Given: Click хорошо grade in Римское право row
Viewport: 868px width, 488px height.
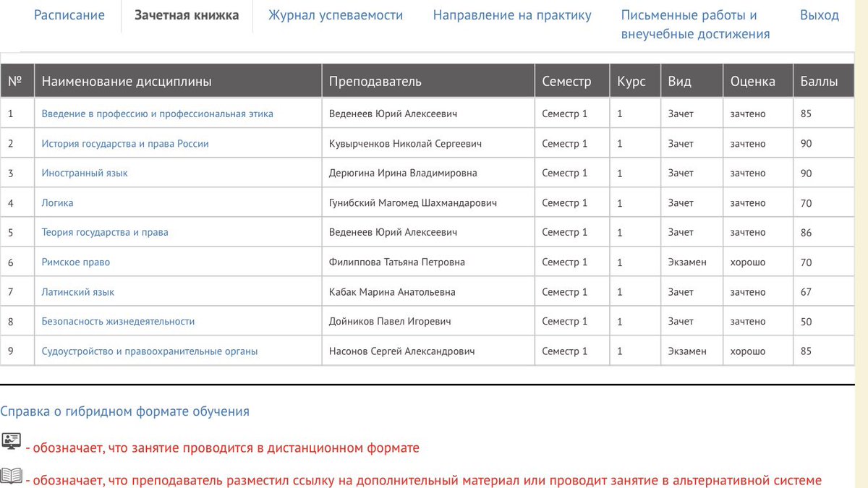Looking at the screenshot, I should click(x=747, y=262).
